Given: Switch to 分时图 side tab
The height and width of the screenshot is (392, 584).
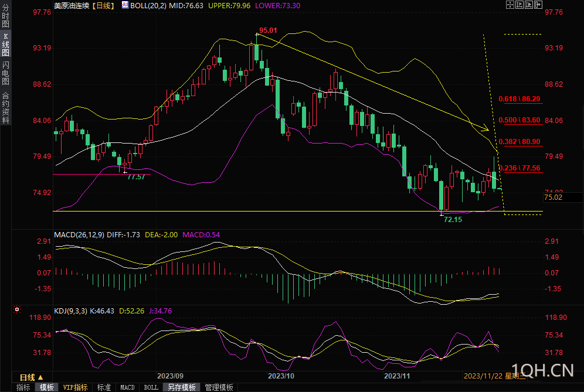Looking at the screenshot, I should (x=6, y=16).
